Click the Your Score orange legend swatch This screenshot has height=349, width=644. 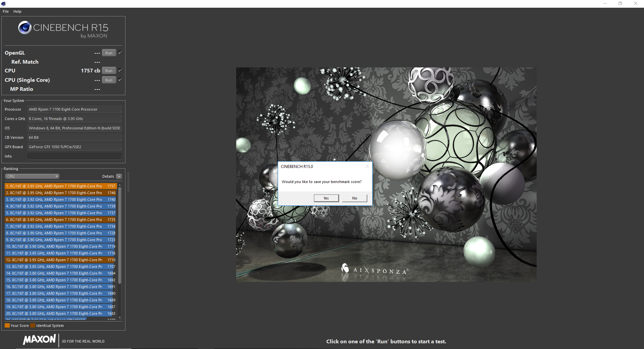coord(7,326)
